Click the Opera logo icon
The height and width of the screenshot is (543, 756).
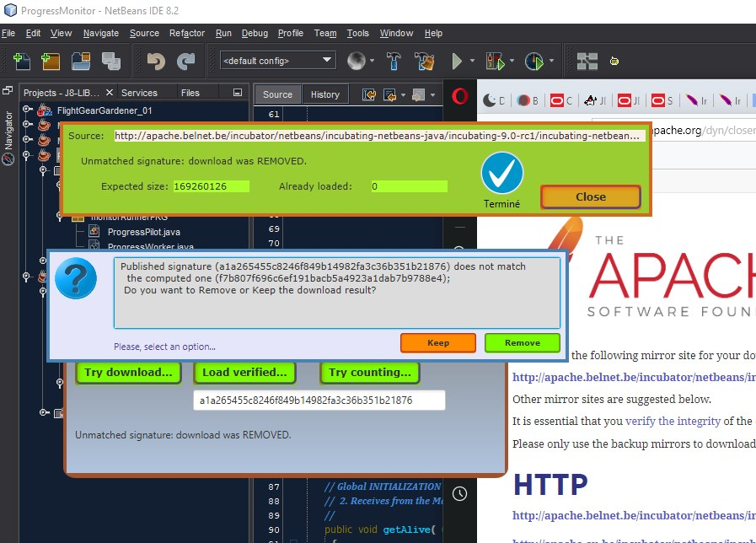(460, 95)
